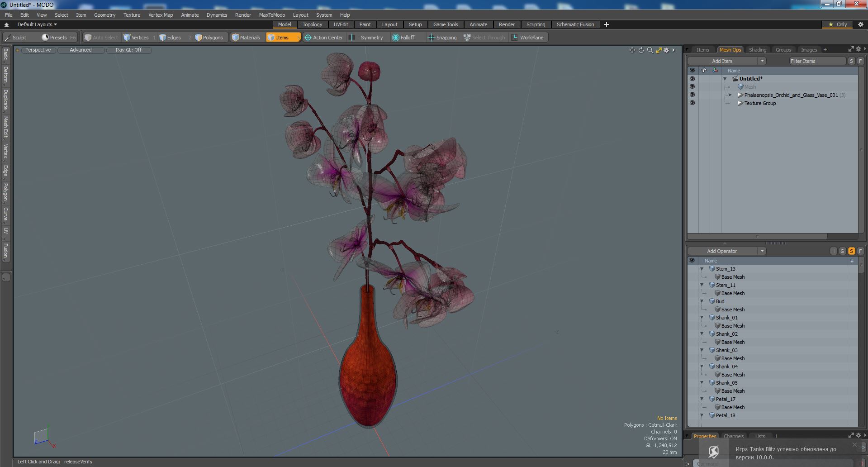Toggle Auto Select
868x467 pixels.
click(101, 38)
